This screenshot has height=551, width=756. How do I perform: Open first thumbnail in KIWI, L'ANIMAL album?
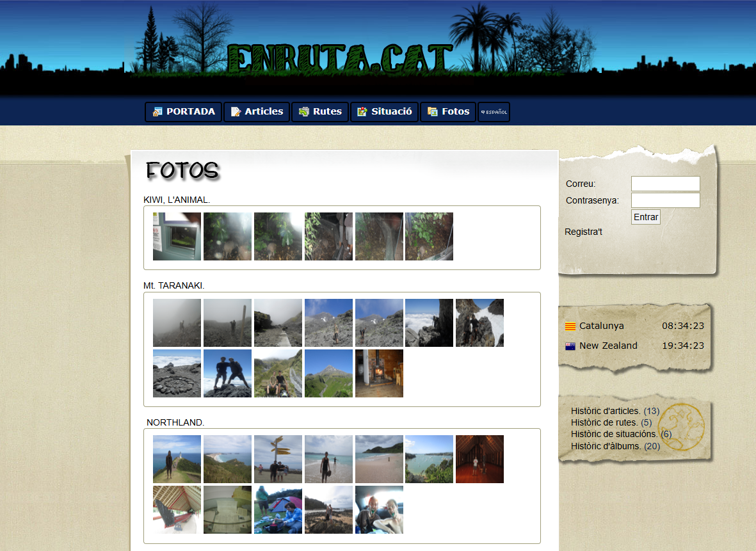(177, 236)
